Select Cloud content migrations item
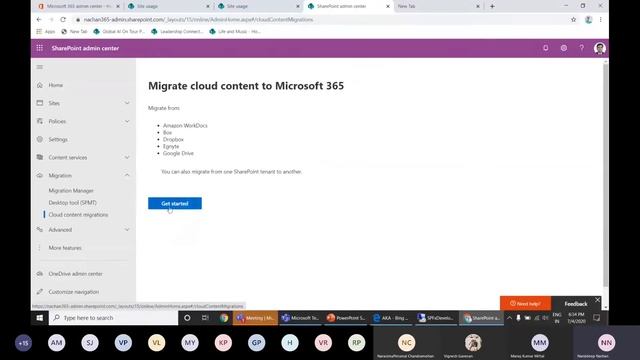This screenshot has height=360, width=640. point(78,215)
